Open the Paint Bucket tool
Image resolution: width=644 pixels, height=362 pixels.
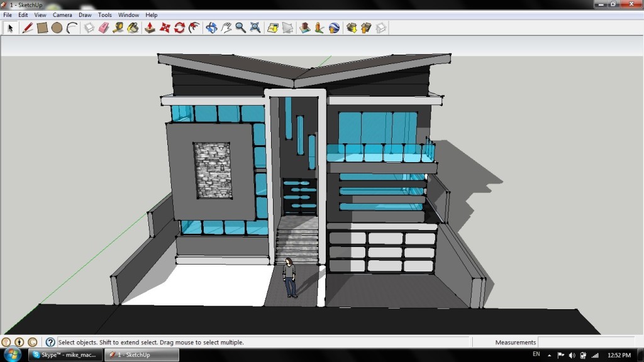pos(133,28)
